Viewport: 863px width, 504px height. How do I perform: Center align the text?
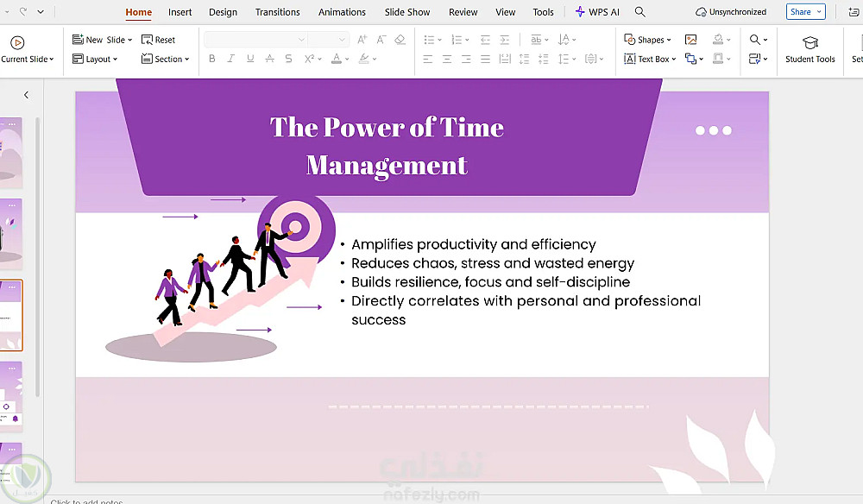point(447,59)
